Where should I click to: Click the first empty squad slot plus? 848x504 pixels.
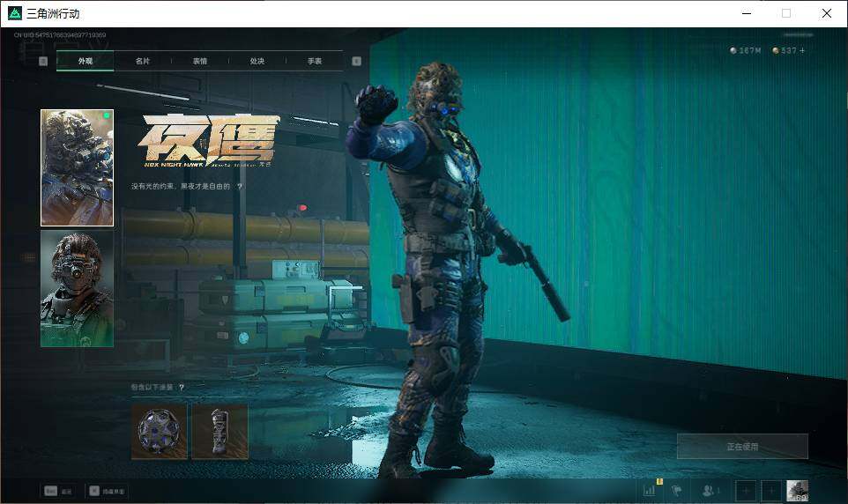click(x=746, y=491)
